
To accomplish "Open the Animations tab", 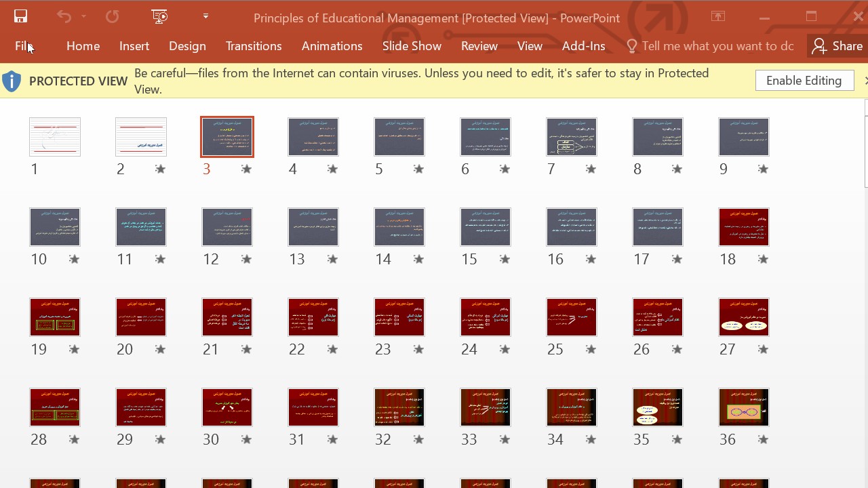I will [332, 46].
